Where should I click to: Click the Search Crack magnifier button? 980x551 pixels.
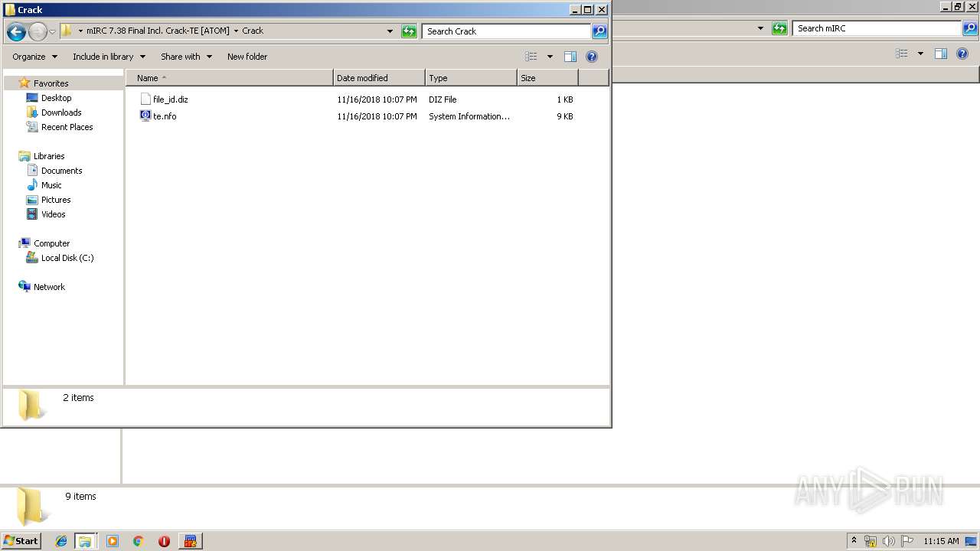pos(599,31)
